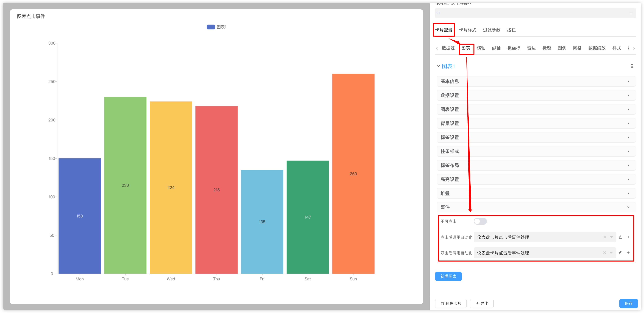Expand the 堆叠 panel
This screenshot has width=644, height=313.
point(536,193)
